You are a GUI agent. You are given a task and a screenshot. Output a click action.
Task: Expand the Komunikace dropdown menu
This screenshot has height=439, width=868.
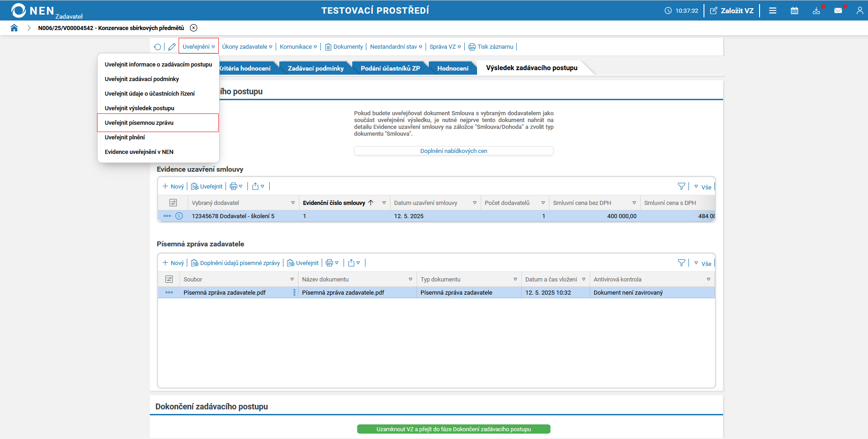point(298,47)
